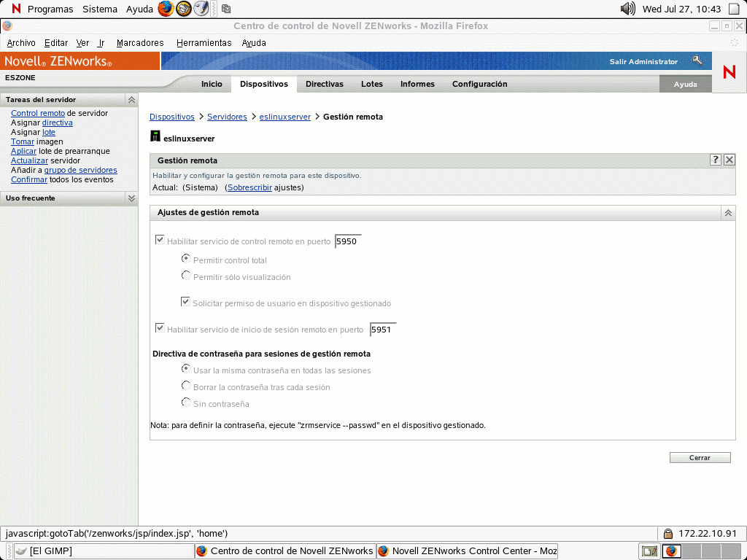Screen dimensions: 747x560
Task: Toggle Habilitar servicio de control remoto checkbox
Action: pyautogui.click(x=160, y=240)
